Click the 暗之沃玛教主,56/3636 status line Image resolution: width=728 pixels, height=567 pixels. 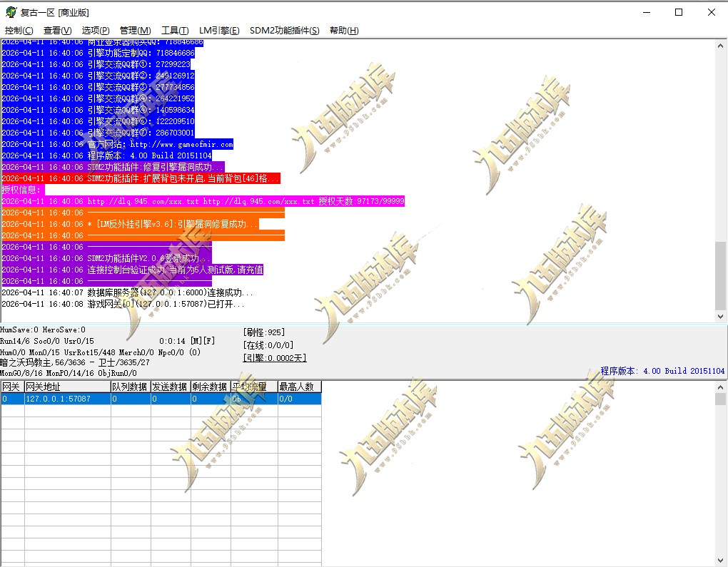[75, 362]
